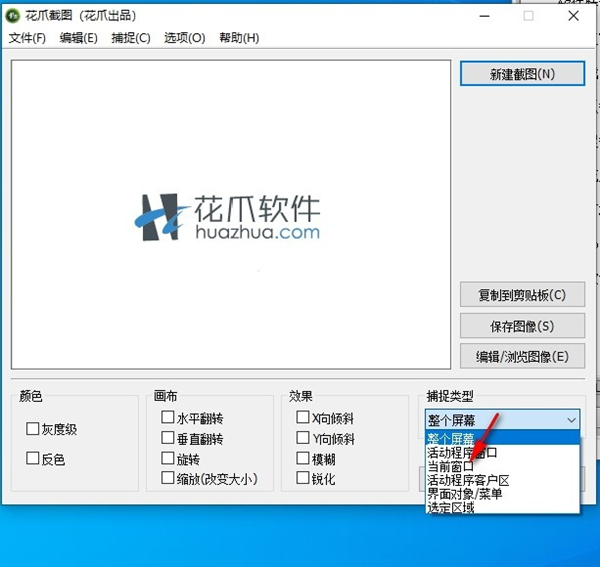The image size is (600, 567).
Task: Click the 新建截图(N) button
Action: pos(522,73)
